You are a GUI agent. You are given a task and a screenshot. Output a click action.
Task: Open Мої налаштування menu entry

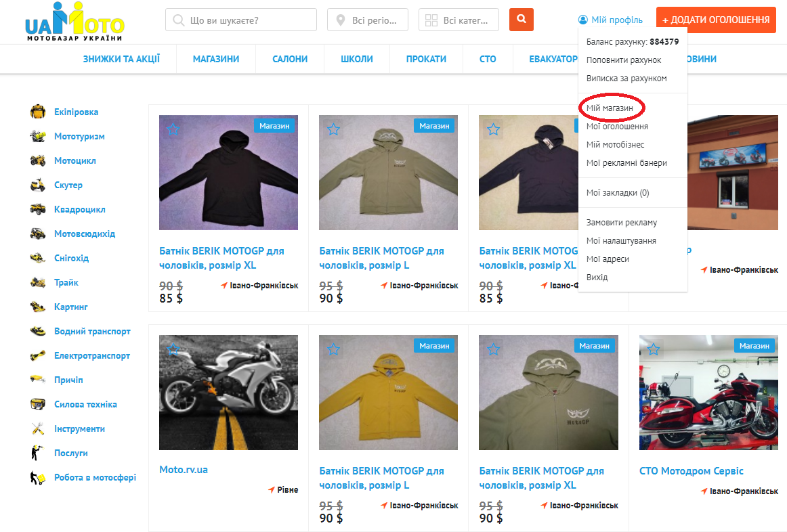pos(621,241)
